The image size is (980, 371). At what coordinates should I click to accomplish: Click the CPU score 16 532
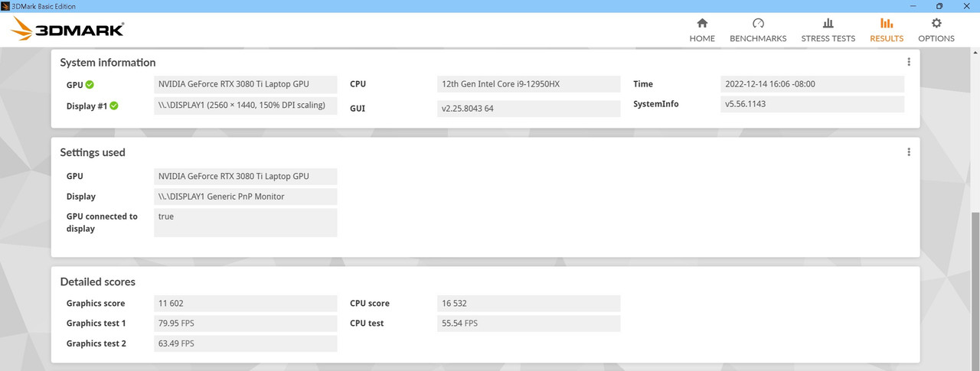coord(528,304)
